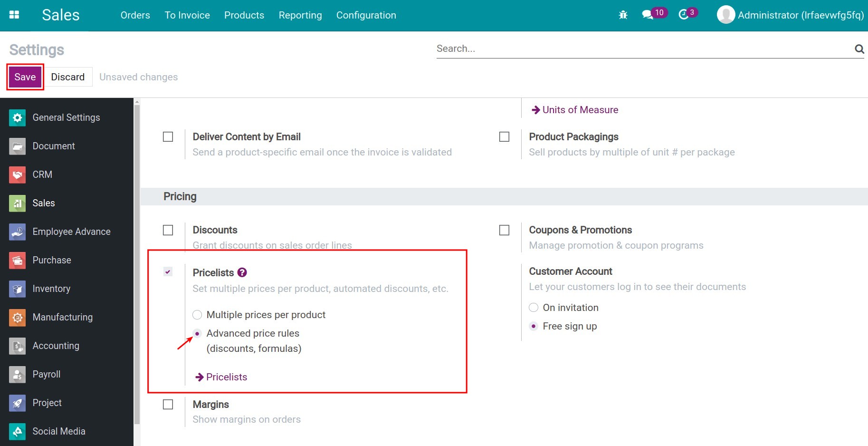Screen dimensions: 868x446
Task: Follow the Units of Measure link
Action: [x=575, y=110]
